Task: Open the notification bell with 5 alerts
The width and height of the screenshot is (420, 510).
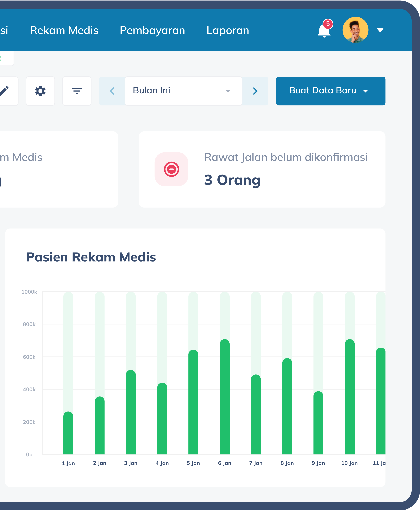Action: coord(324,30)
